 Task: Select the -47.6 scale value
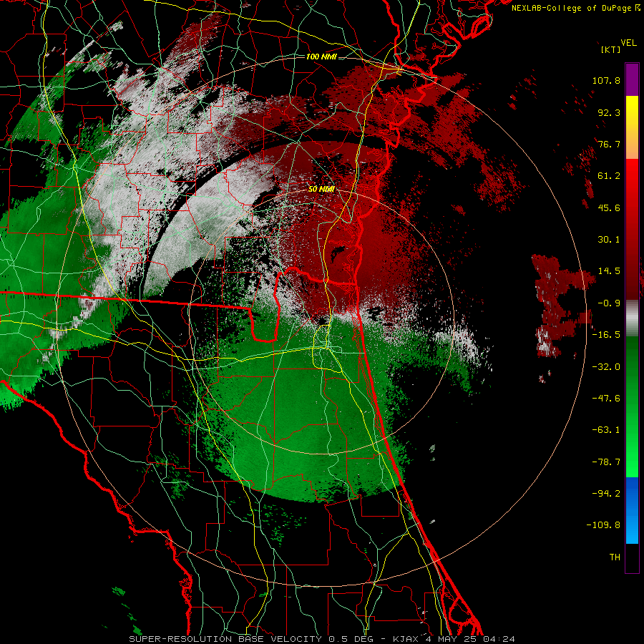point(606,399)
